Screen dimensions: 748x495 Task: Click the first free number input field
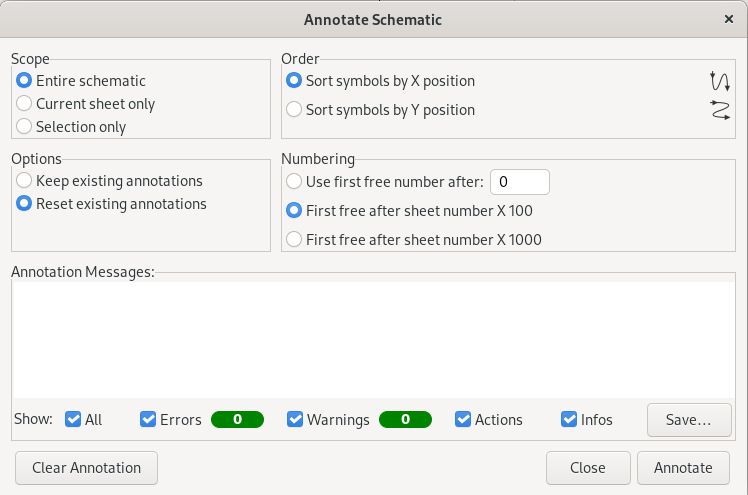pos(519,182)
